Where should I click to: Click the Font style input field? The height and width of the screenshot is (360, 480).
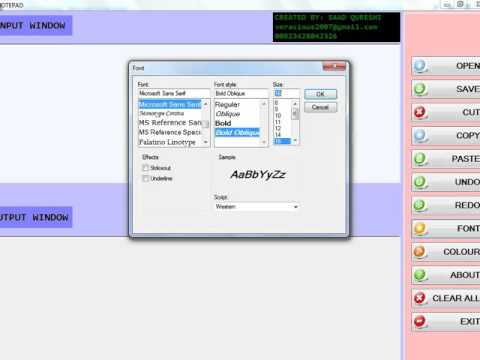pos(241,93)
